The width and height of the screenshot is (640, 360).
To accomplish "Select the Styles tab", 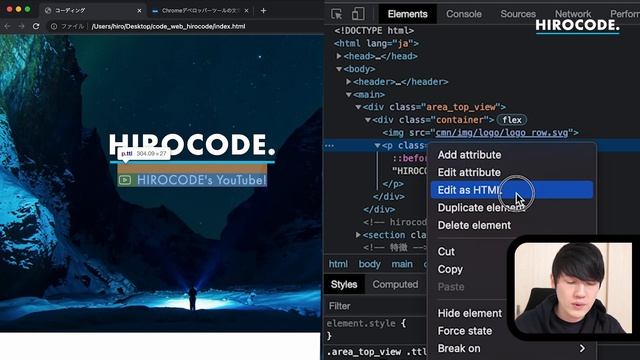I will [344, 284].
